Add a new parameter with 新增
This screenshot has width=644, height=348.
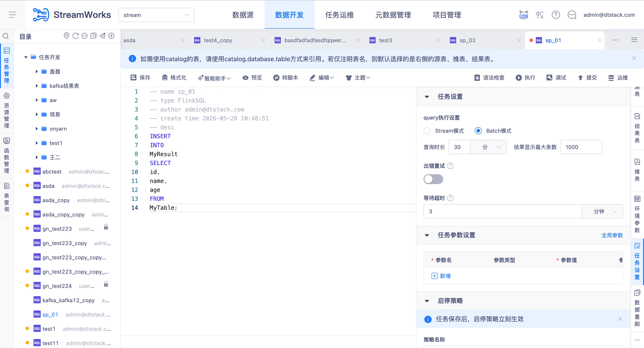[441, 276]
